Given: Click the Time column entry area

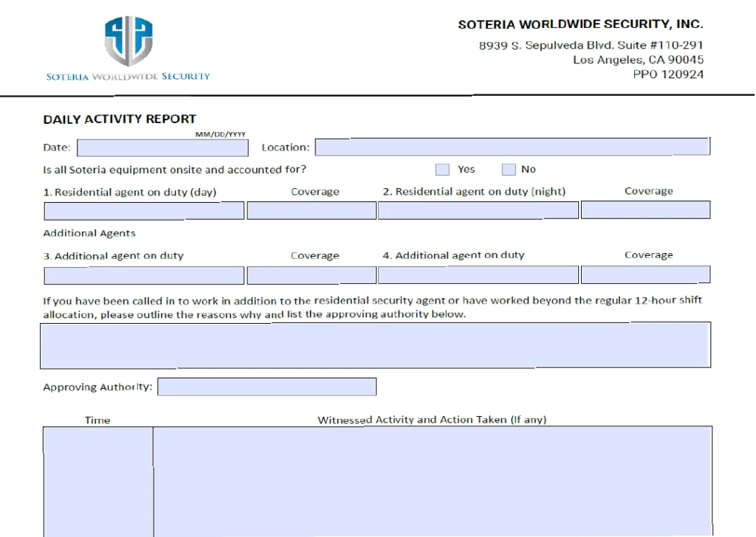Looking at the screenshot, I should (97, 481).
